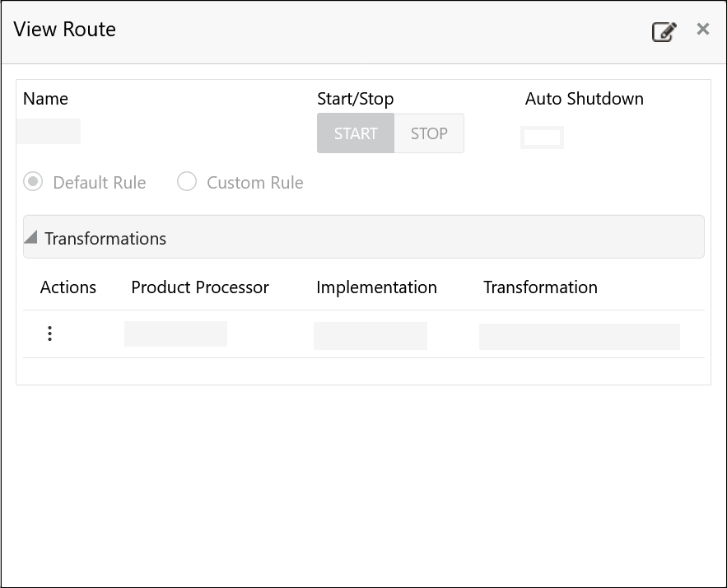Select the Product Processor cell in first row
The width and height of the screenshot is (727, 588).
[175, 334]
